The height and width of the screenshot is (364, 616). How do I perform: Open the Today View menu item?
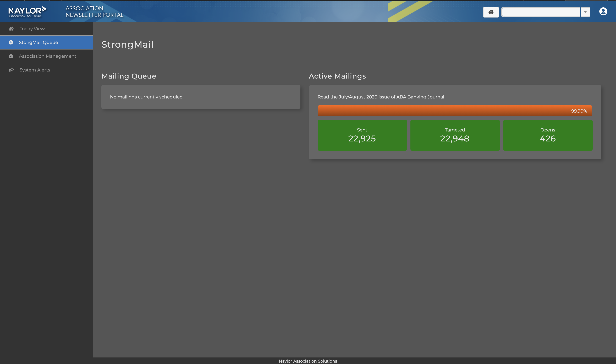point(46,29)
